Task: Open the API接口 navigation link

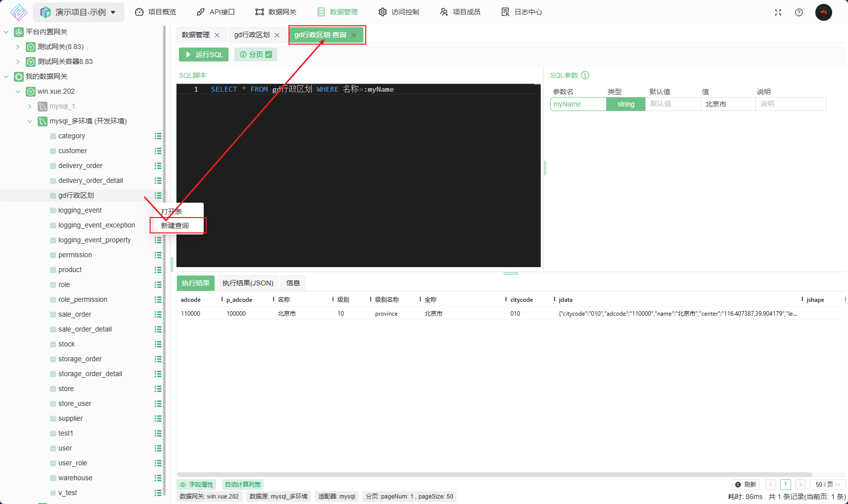Action: tap(216, 12)
